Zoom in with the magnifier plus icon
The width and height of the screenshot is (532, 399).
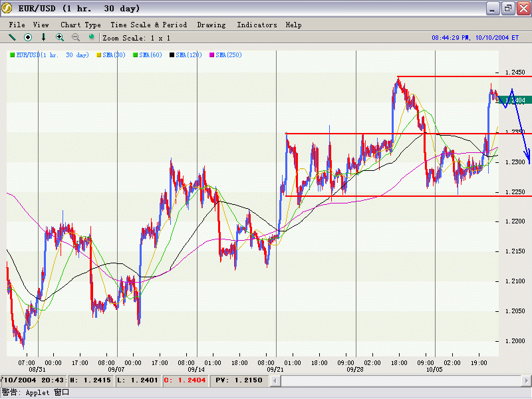pyautogui.click(x=60, y=37)
